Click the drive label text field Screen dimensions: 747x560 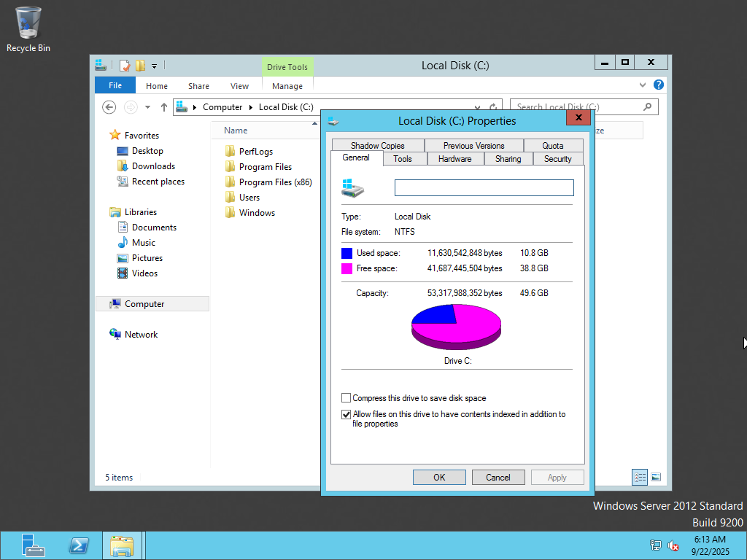484,188
